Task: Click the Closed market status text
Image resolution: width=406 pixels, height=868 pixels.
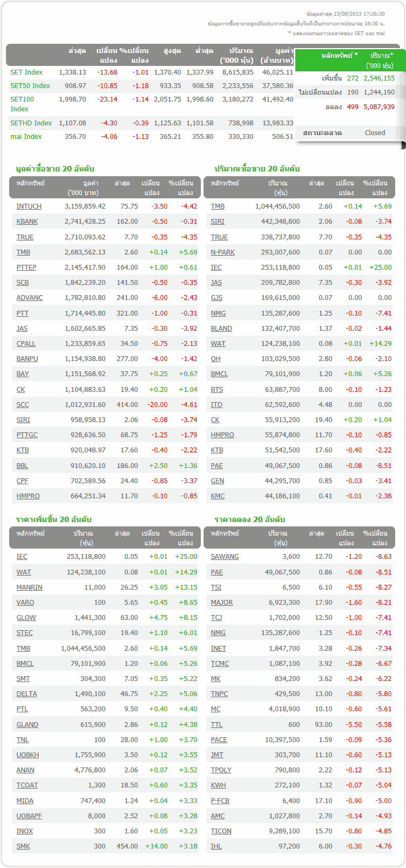Action: pos(375,133)
